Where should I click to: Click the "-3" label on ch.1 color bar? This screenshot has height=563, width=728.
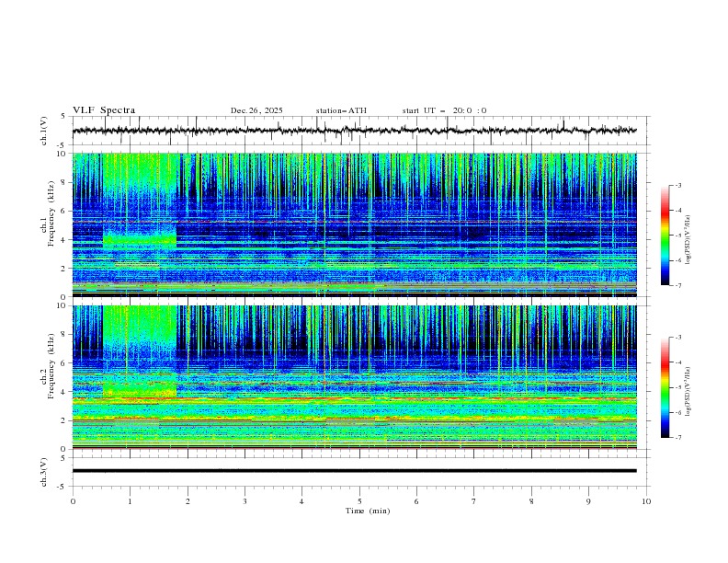(678, 185)
